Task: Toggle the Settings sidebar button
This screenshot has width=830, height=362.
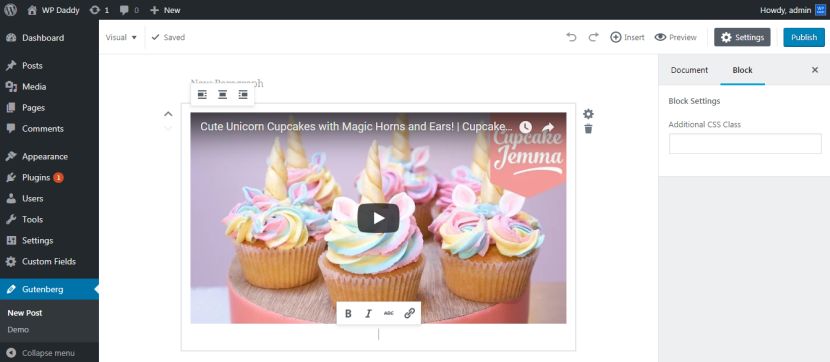Action: point(742,37)
